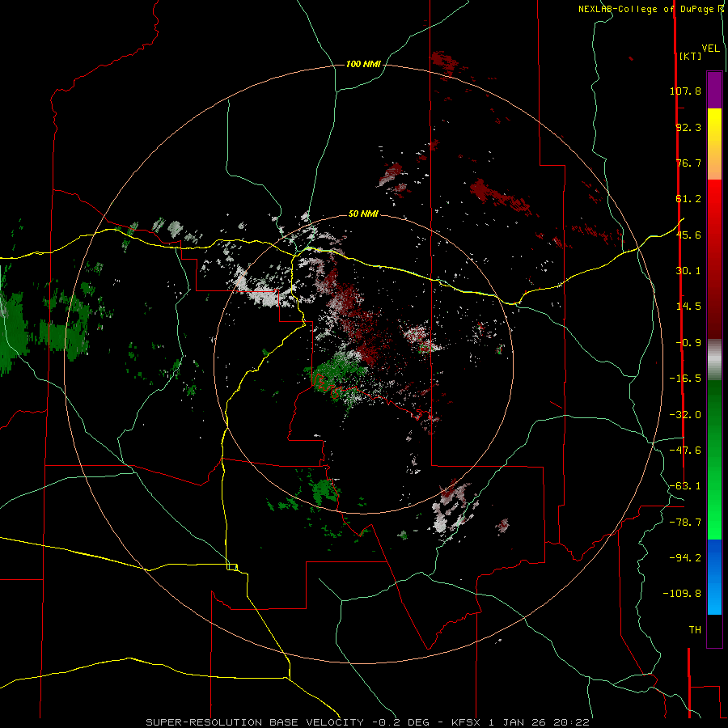728x728 pixels.
Task: Click the black TH segment of the color bar
Action: pos(714,631)
